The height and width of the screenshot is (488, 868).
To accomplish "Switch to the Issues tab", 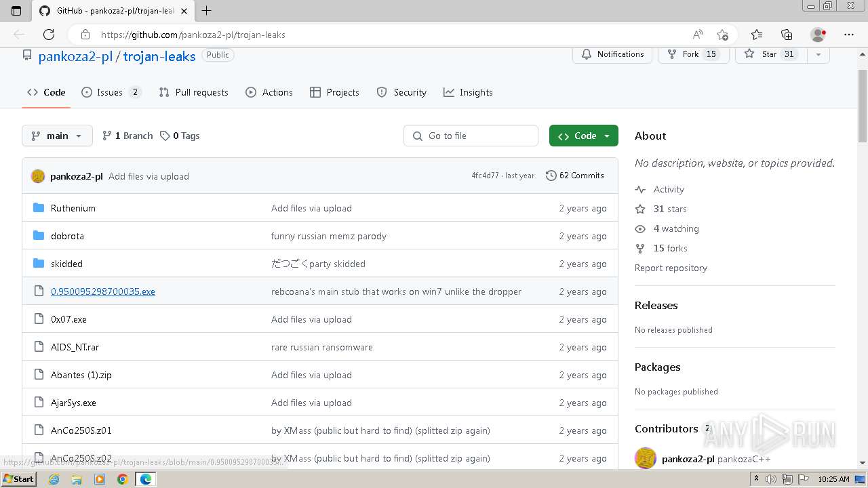I will coord(111,92).
